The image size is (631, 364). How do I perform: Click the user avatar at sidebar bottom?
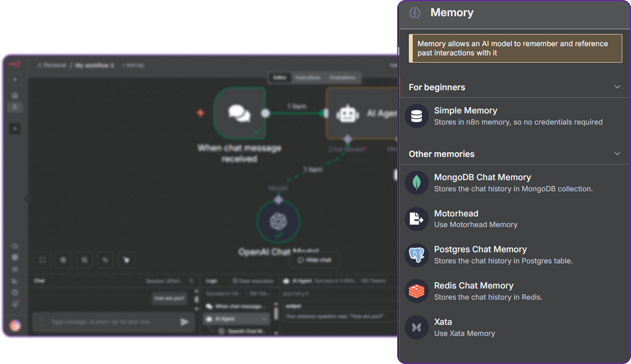[15, 325]
